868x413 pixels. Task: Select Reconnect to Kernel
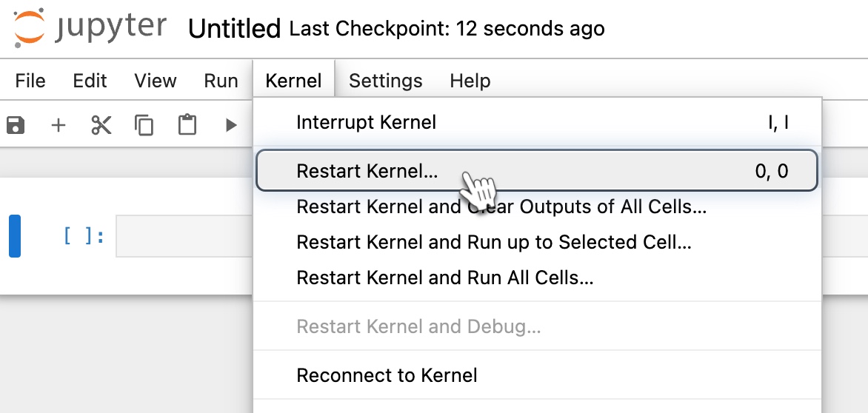coord(537,375)
